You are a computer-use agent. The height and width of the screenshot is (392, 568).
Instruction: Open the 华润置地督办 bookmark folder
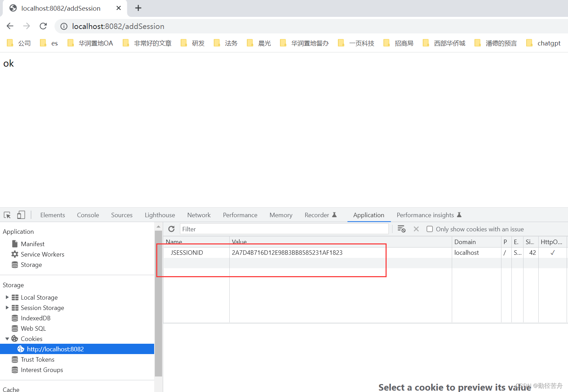coord(305,43)
